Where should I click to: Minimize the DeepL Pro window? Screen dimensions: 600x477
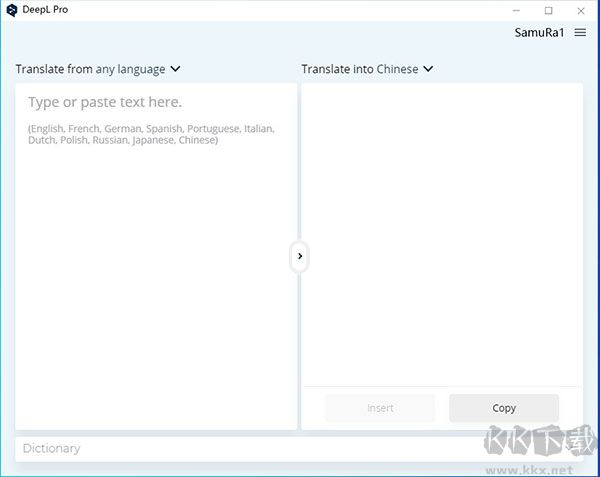coord(516,11)
